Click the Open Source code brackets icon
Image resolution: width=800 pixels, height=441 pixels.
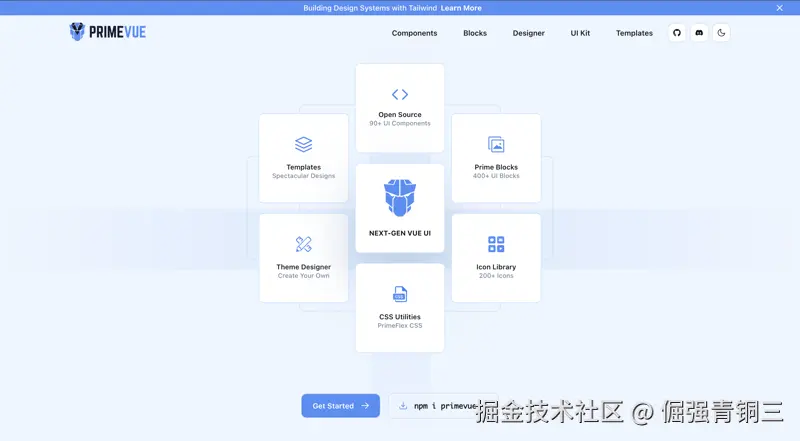[x=400, y=94]
